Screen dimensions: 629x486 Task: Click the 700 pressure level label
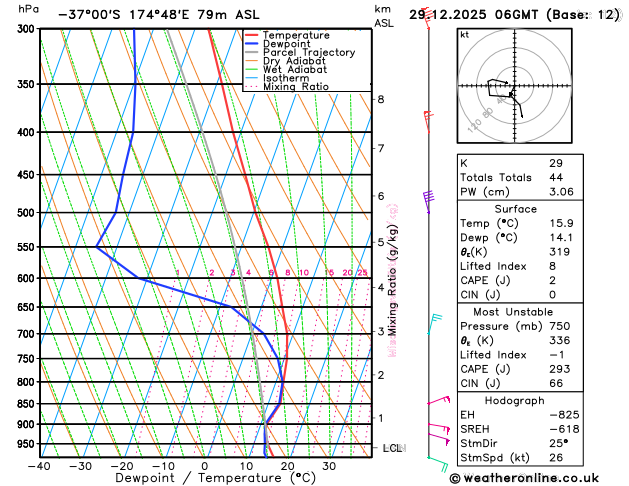[28, 334]
